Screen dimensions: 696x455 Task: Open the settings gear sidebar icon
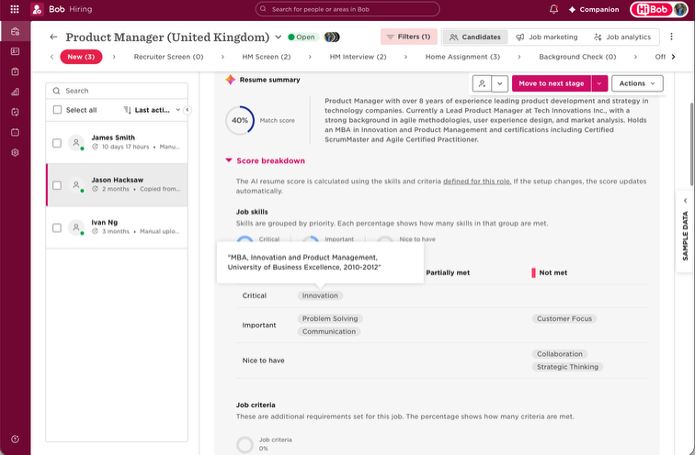pos(15,152)
